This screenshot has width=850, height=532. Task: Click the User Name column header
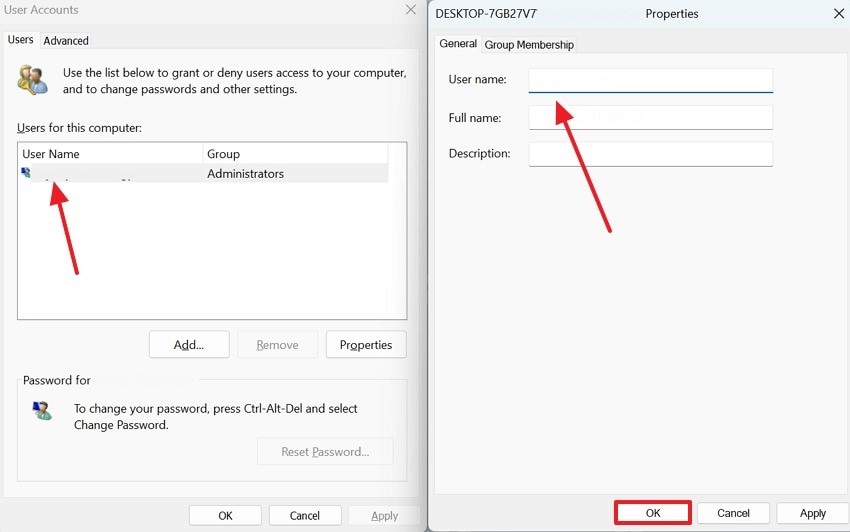coord(111,154)
